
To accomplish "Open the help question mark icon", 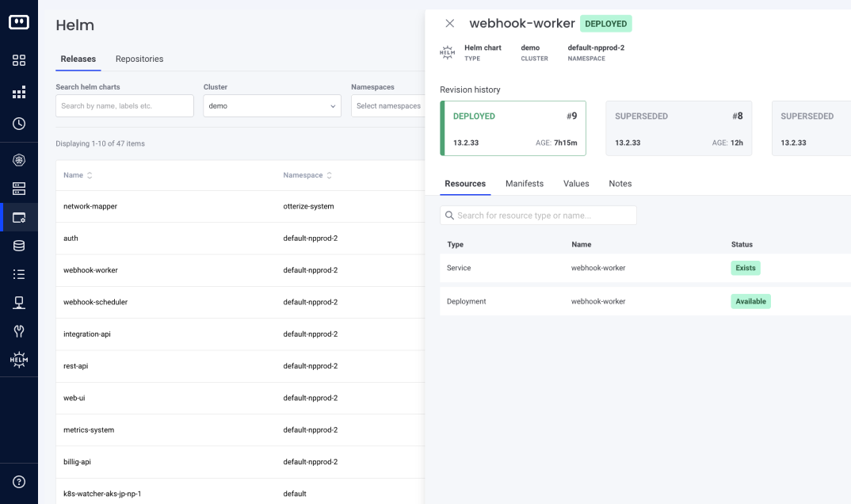I will pos(19,482).
